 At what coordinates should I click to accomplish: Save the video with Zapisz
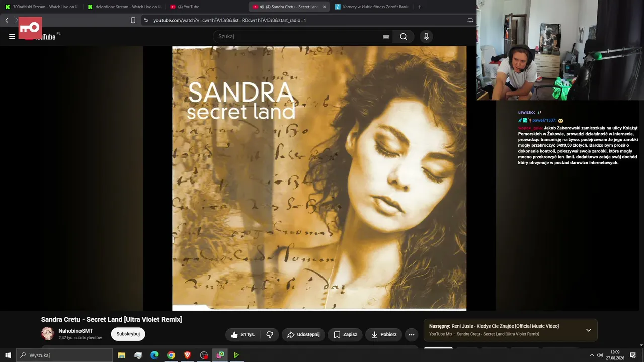345,334
